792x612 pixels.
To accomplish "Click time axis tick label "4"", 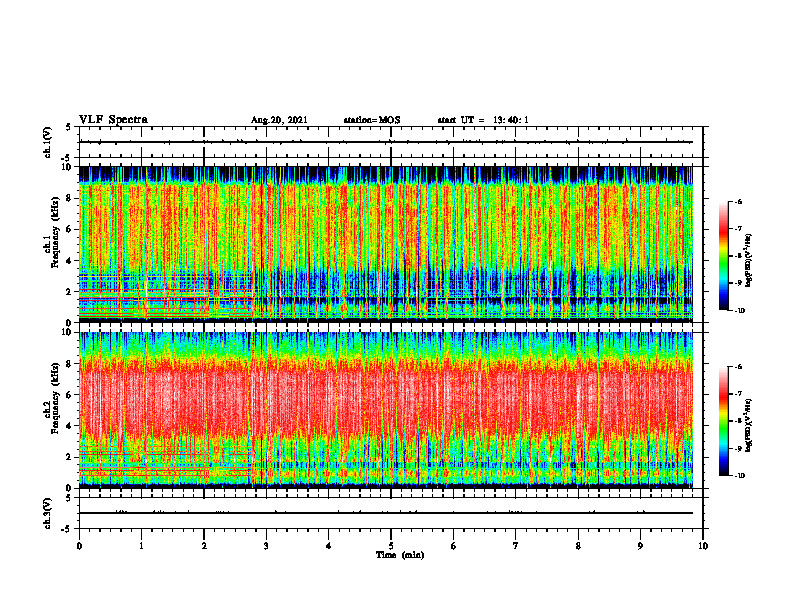I will pyautogui.click(x=329, y=546).
